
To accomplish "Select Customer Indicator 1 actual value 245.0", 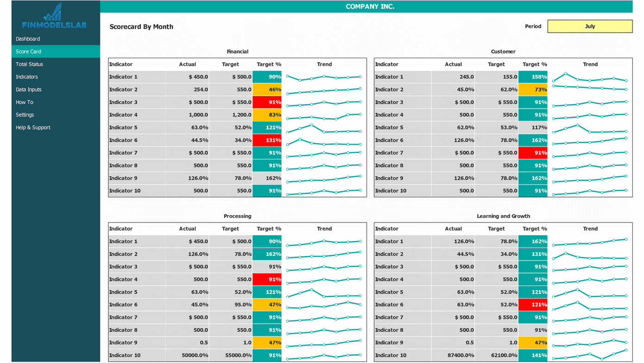I will pos(453,77).
